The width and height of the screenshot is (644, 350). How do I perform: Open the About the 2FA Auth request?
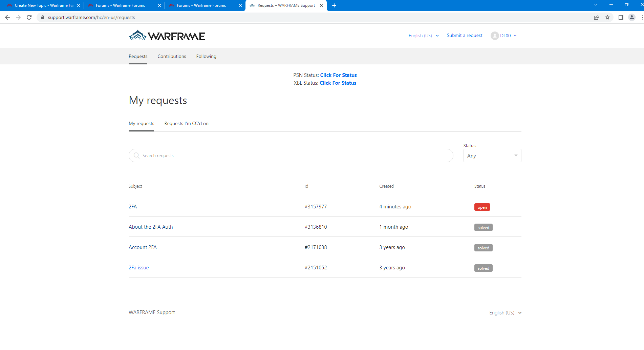click(151, 227)
